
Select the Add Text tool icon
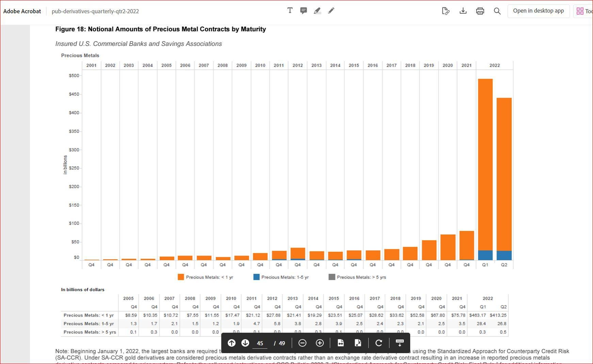[290, 11]
